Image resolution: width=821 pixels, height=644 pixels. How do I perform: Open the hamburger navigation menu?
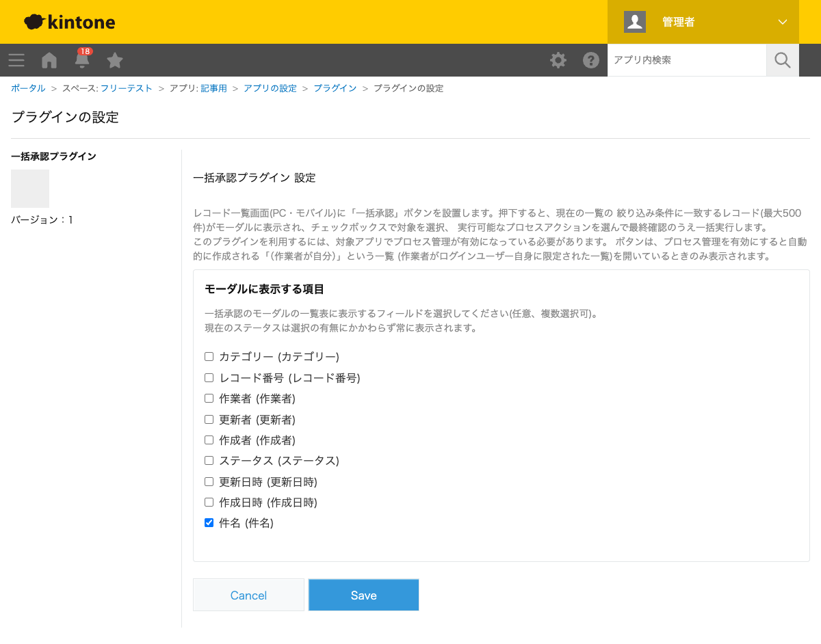pos(16,60)
